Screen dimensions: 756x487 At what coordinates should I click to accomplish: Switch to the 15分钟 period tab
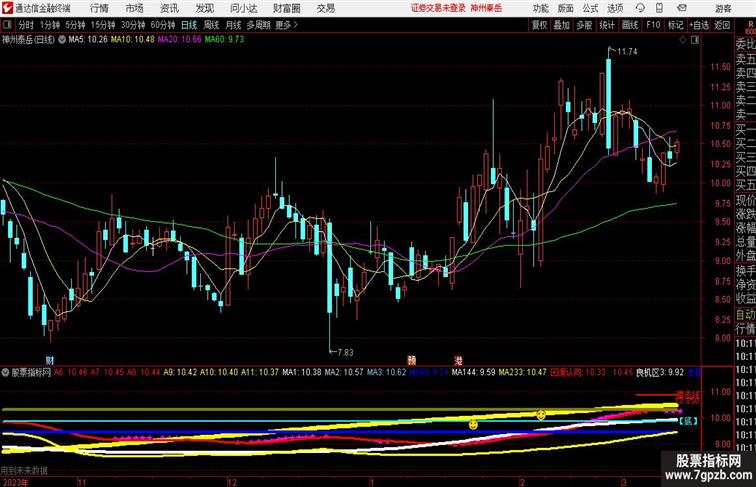click(x=103, y=25)
